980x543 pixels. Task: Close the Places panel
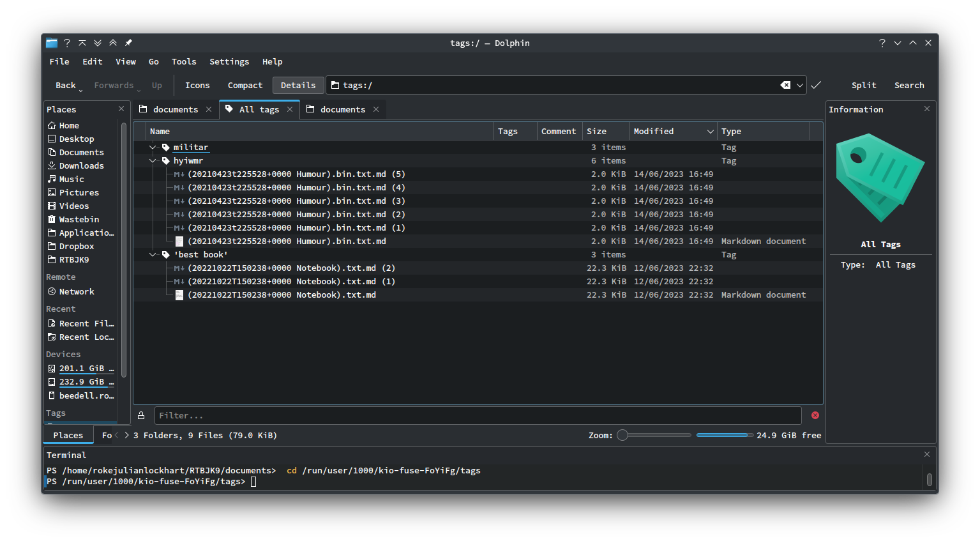point(121,109)
